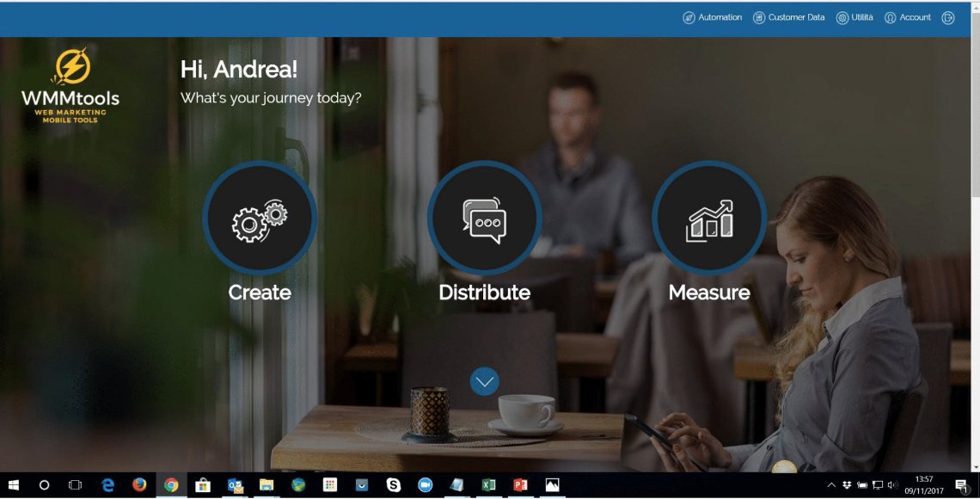Open the Action Center notifications icon
Screen dimensions: 980x499
(963, 486)
